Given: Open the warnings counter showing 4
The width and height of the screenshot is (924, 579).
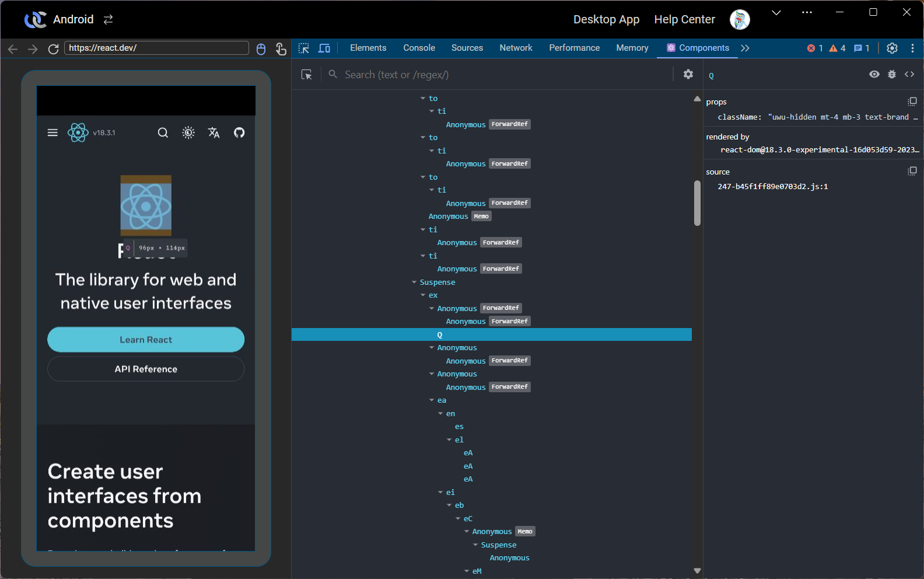Looking at the screenshot, I should [837, 48].
